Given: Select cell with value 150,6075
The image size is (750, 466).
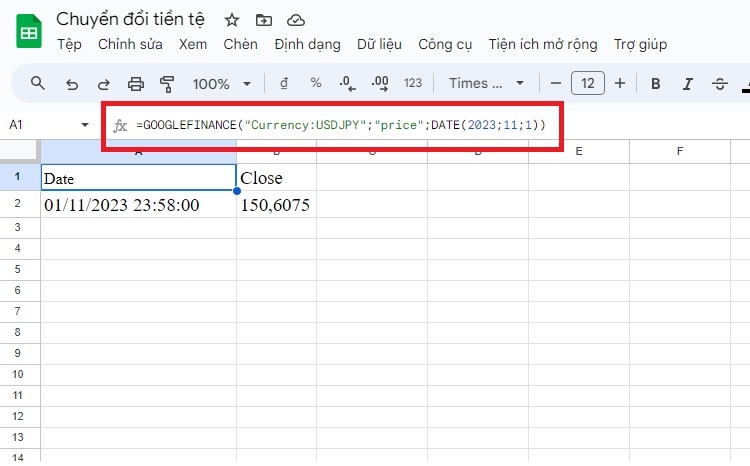Looking at the screenshot, I should pyautogui.click(x=276, y=205).
